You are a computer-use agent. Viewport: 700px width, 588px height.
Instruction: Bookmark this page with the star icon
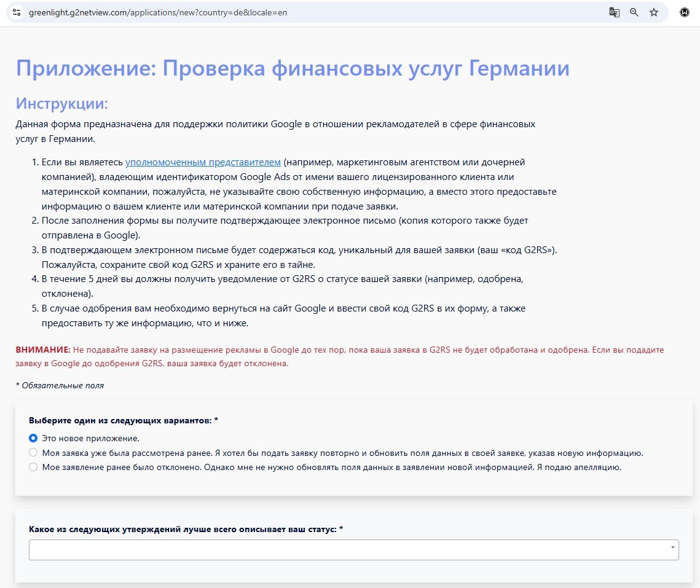[654, 12]
